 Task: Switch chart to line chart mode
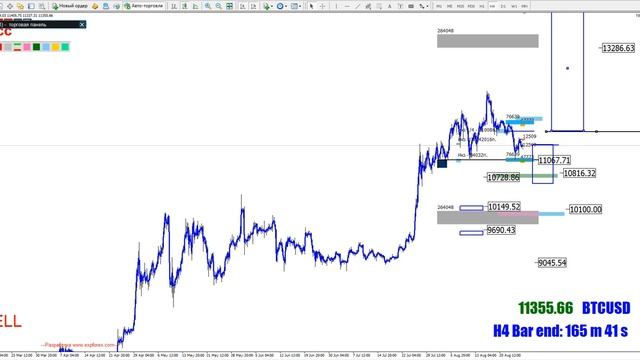[195, 6]
